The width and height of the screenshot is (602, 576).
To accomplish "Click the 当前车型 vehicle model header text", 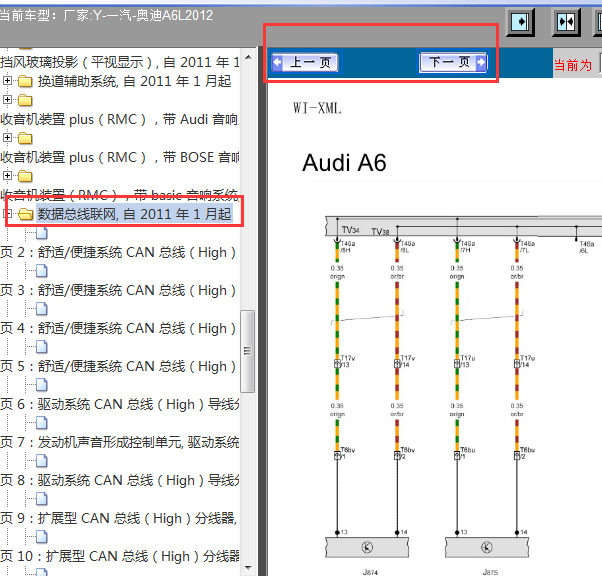I will coord(106,15).
